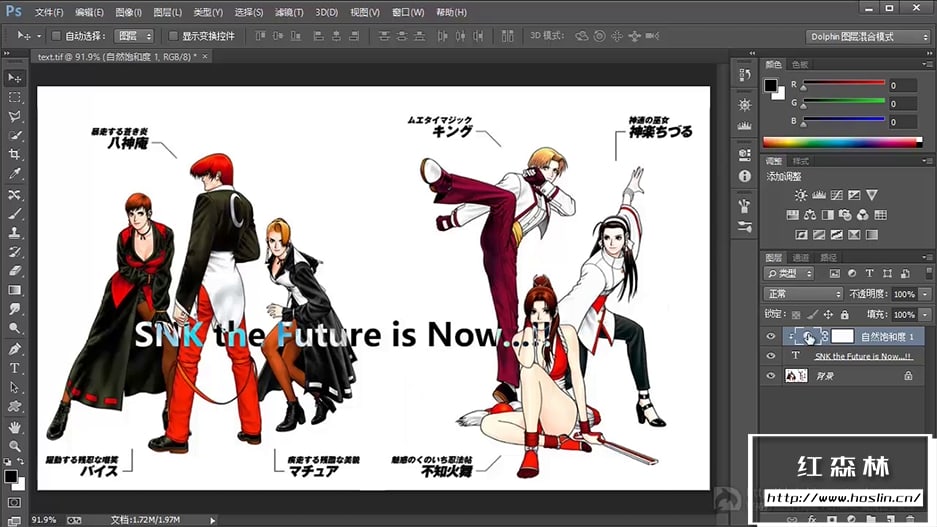Select the Polygonal Lasso tool
Screen dimensions: 937x527
(14, 116)
